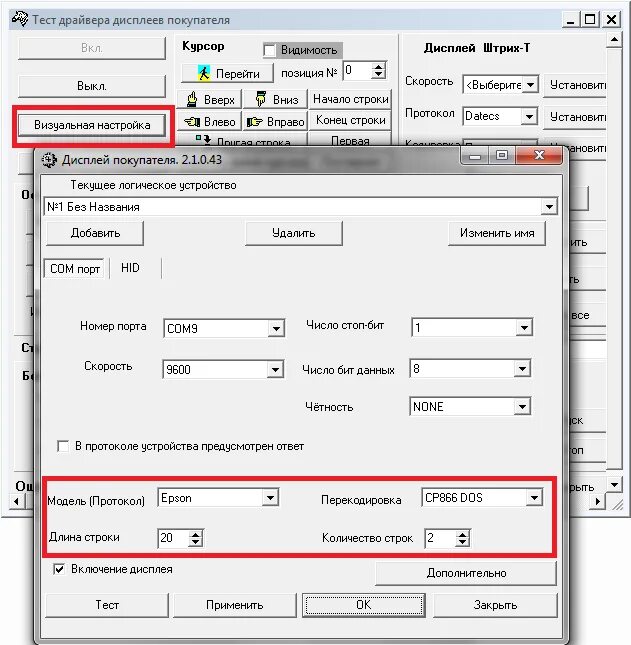Click the Вправо hand-icon button

click(276, 121)
